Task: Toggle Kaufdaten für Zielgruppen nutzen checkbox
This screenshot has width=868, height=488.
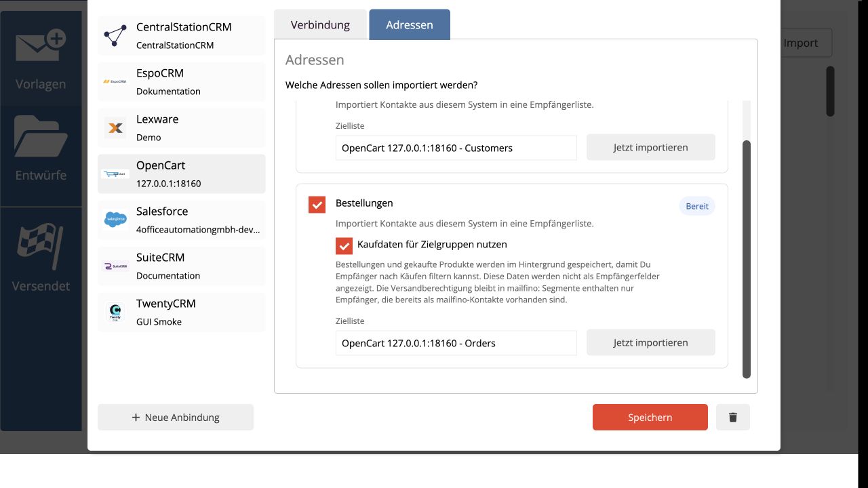Action: pos(344,245)
